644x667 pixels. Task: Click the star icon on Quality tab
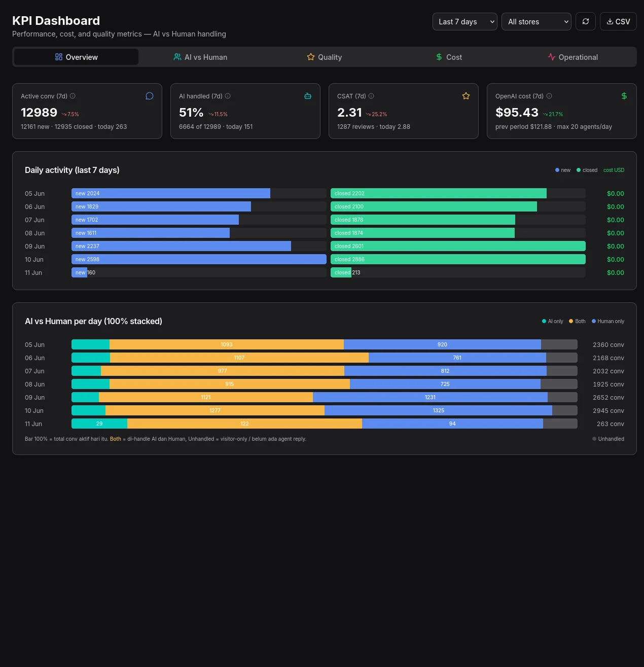(311, 57)
